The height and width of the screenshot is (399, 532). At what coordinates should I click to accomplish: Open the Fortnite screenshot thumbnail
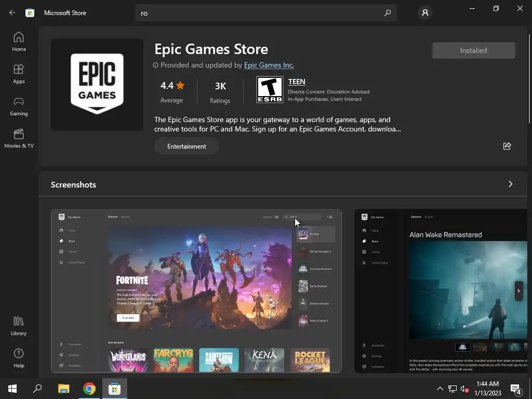pyautogui.click(x=196, y=291)
